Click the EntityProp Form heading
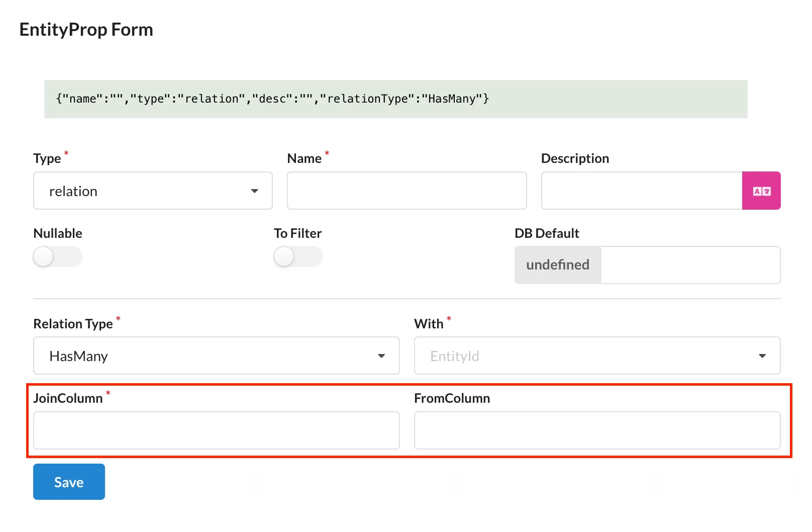 [86, 30]
